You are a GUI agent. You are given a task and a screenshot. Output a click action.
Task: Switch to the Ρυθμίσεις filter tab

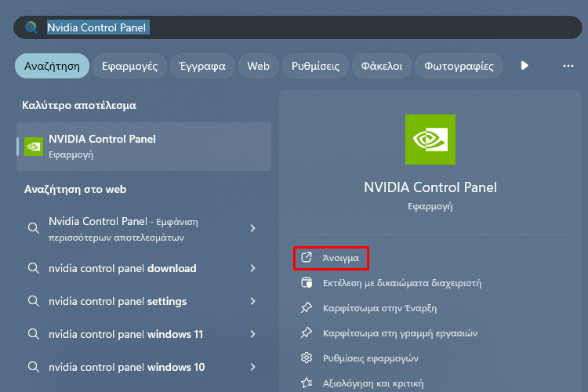315,66
